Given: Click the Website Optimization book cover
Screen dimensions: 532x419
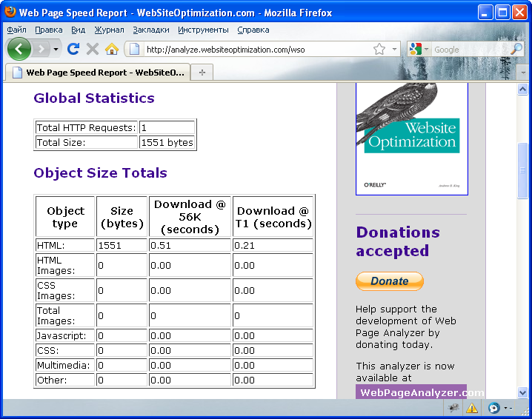Looking at the screenshot, I should [x=412, y=139].
